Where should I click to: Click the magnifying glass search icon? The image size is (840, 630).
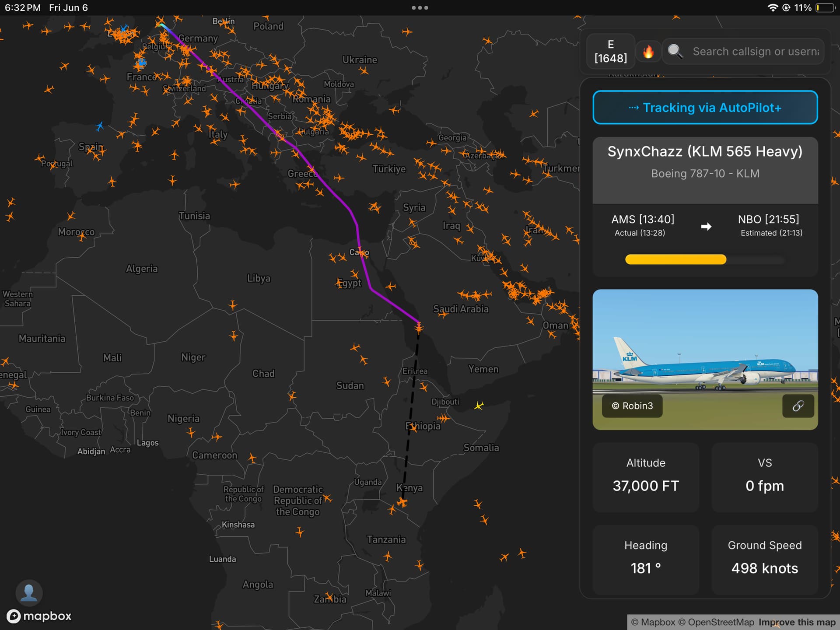click(x=675, y=51)
